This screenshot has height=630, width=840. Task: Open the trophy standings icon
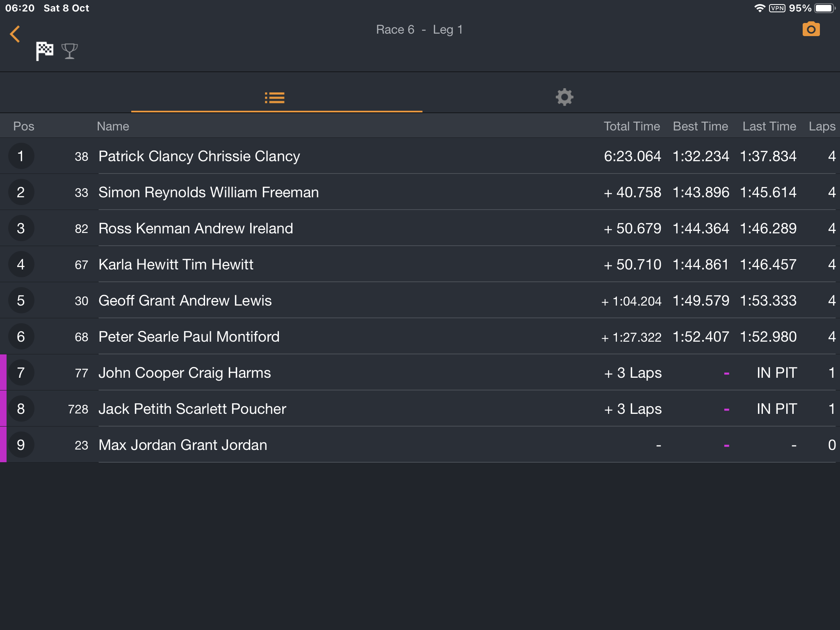tap(69, 51)
